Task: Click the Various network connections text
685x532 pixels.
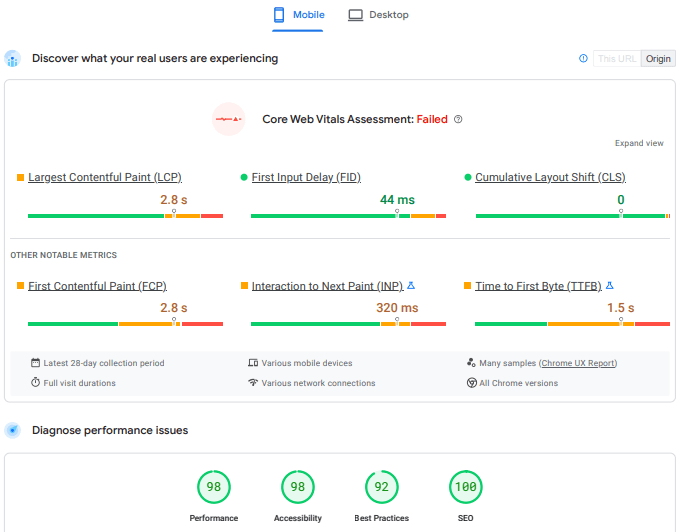Action: tap(318, 383)
